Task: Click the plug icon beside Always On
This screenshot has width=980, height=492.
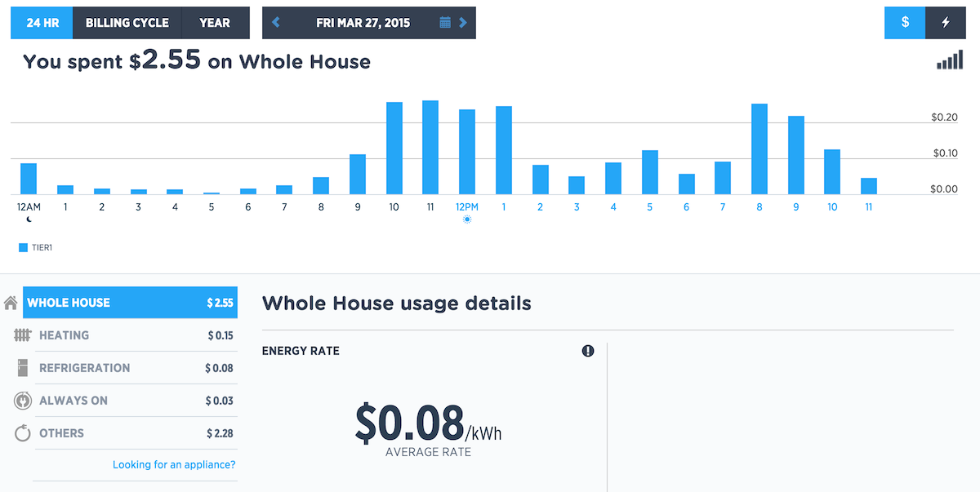Action: (x=23, y=401)
